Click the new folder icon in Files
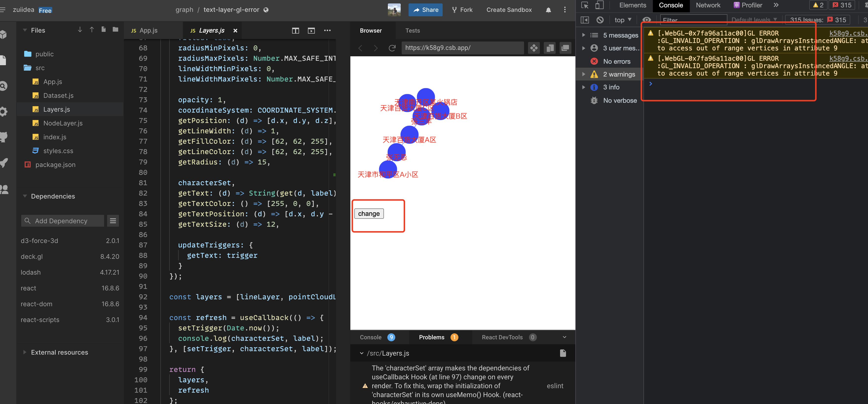868x404 pixels. coord(115,30)
